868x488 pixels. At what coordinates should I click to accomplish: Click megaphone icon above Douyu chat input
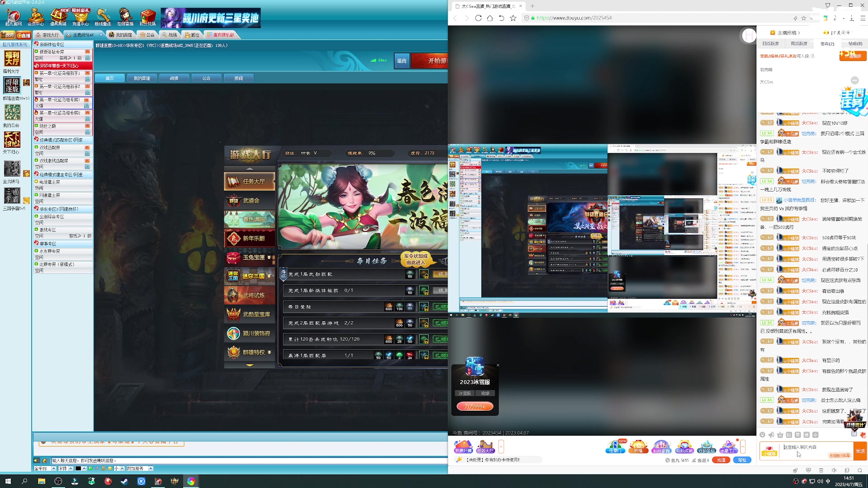771,435
